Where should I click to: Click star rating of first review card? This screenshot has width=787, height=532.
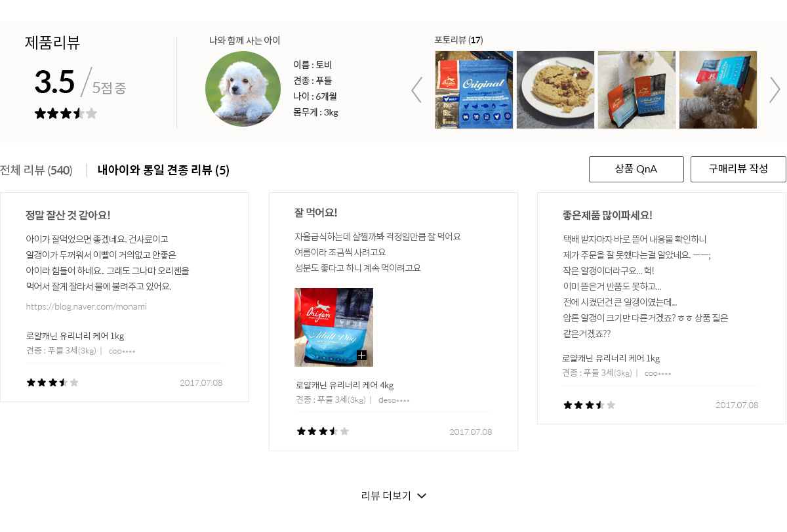[52, 382]
